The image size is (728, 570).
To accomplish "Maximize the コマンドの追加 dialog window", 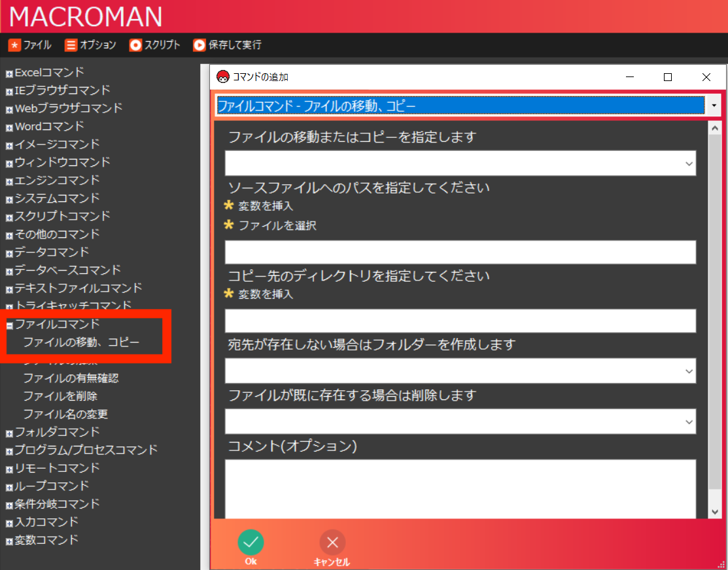I will (668, 77).
